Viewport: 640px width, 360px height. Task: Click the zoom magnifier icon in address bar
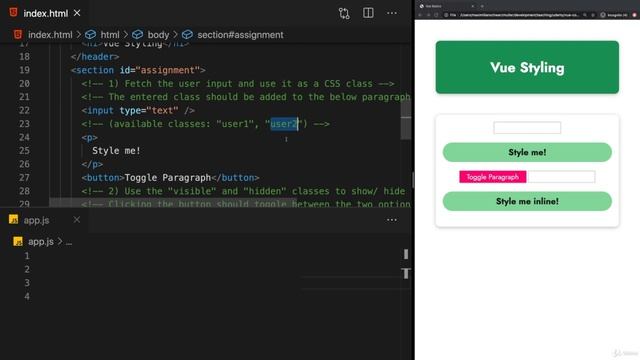[585, 15]
